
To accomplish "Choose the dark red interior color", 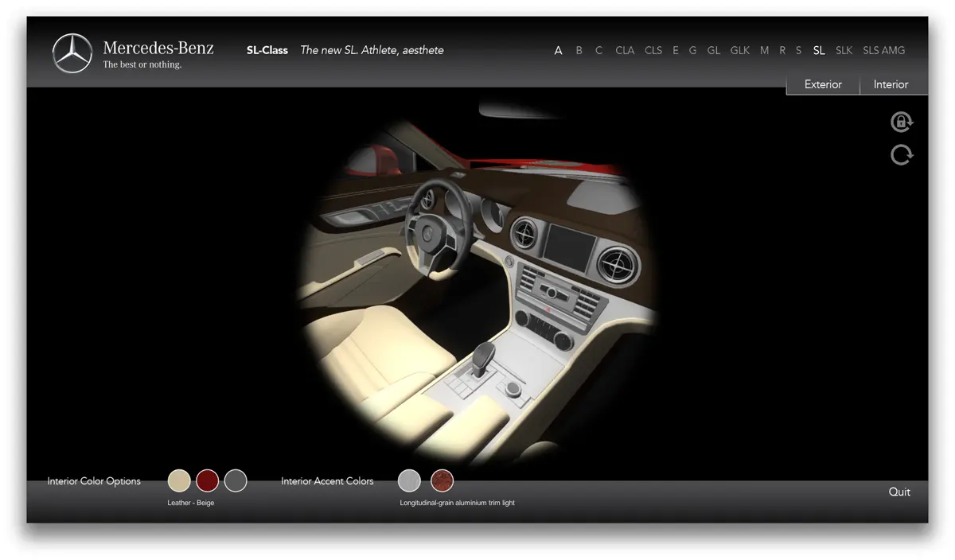I will point(208,480).
